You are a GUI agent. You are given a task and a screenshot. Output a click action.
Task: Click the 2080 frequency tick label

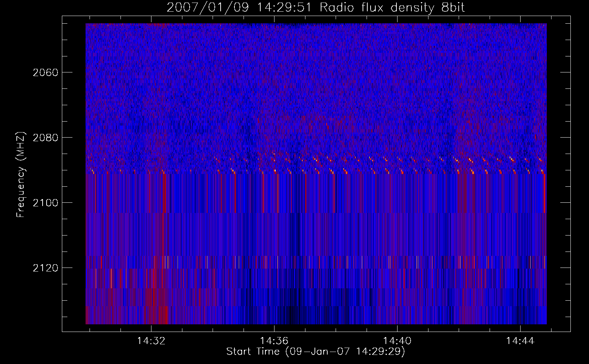coord(46,138)
